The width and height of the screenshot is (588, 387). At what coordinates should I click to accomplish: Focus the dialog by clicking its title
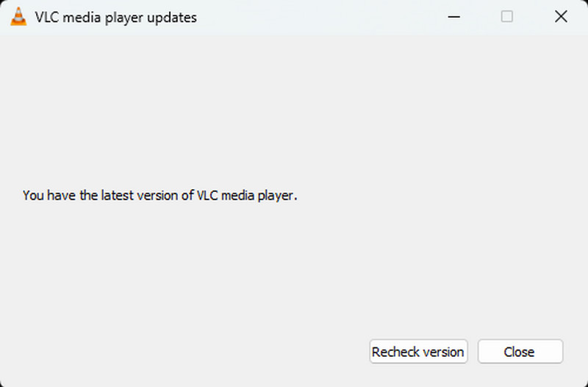point(115,17)
